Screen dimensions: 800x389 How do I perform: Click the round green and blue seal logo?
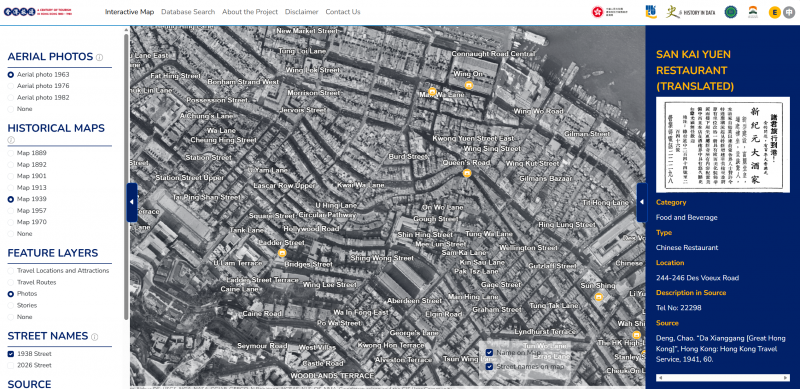click(731, 11)
